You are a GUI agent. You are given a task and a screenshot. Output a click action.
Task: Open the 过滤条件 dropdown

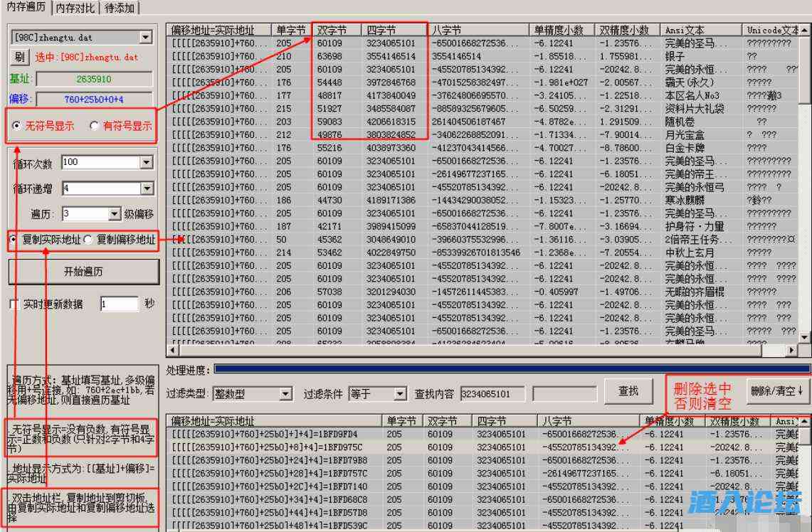pos(399,393)
